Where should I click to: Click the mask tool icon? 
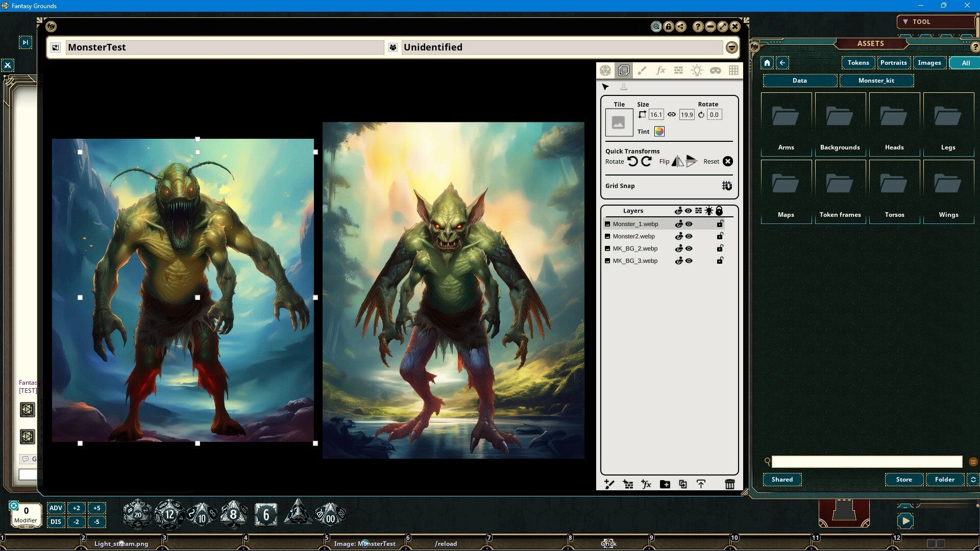[716, 70]
